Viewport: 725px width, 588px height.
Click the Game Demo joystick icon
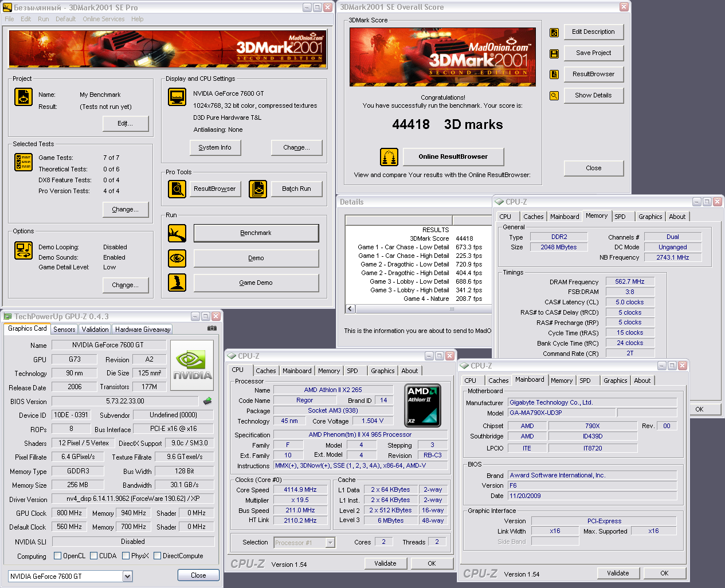click(x=177, y=283)
